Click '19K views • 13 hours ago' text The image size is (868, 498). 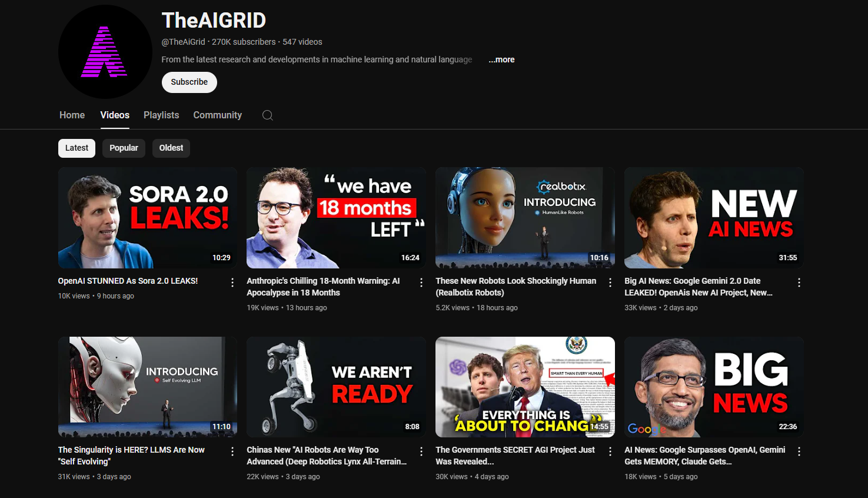(287, 308)
